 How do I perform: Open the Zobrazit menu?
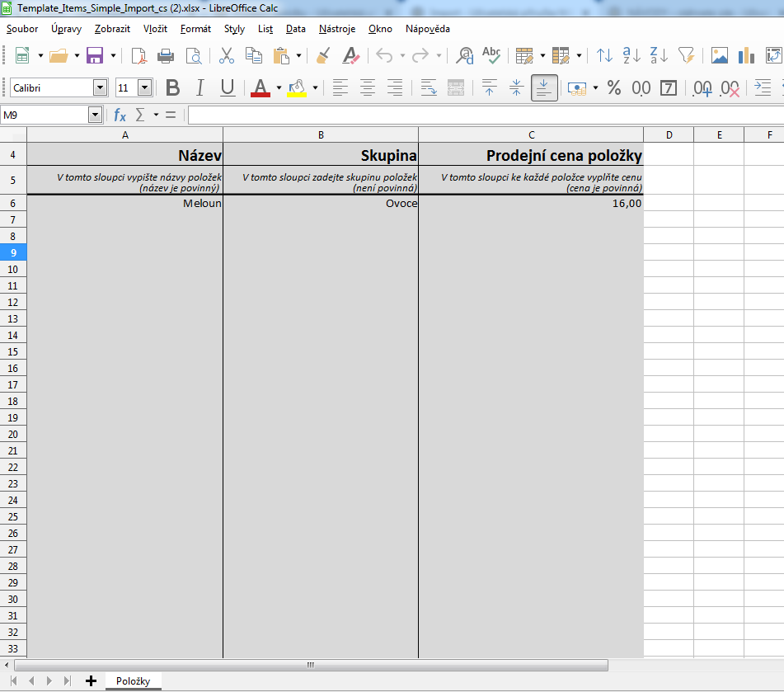click(x=112, y=29)
